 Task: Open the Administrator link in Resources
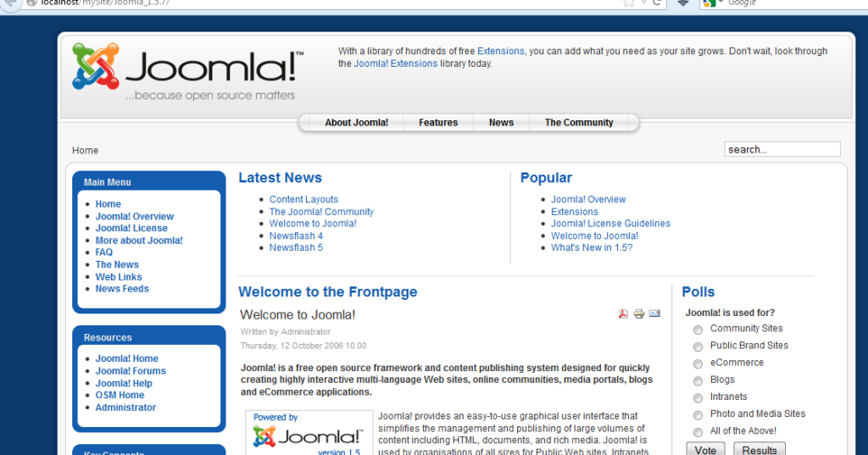click(x=125, y=408)
